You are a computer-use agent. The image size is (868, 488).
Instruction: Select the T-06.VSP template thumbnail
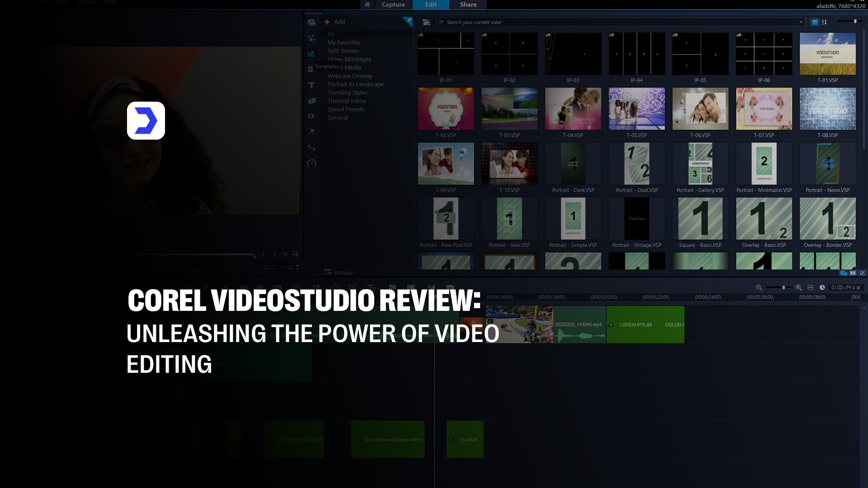tap(700, 109)
